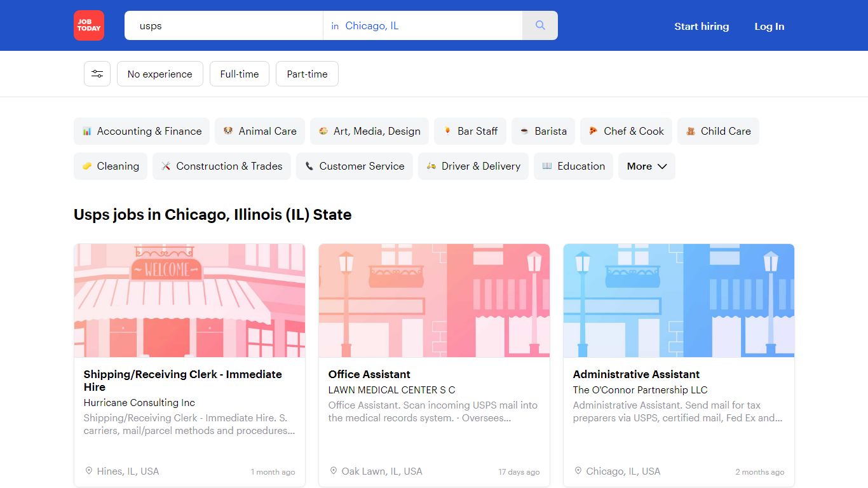Click the Log In link
Viewport: 868px width, 488px height.
770,27
